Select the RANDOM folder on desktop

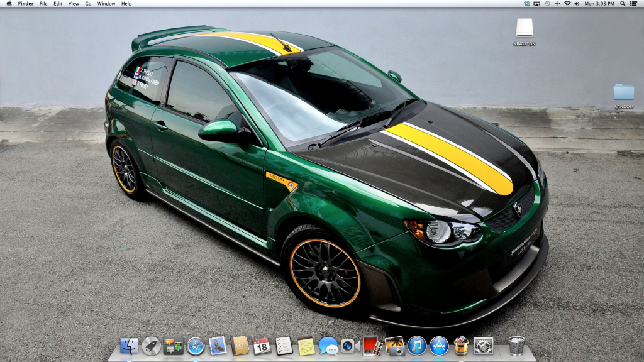point(623,93)
